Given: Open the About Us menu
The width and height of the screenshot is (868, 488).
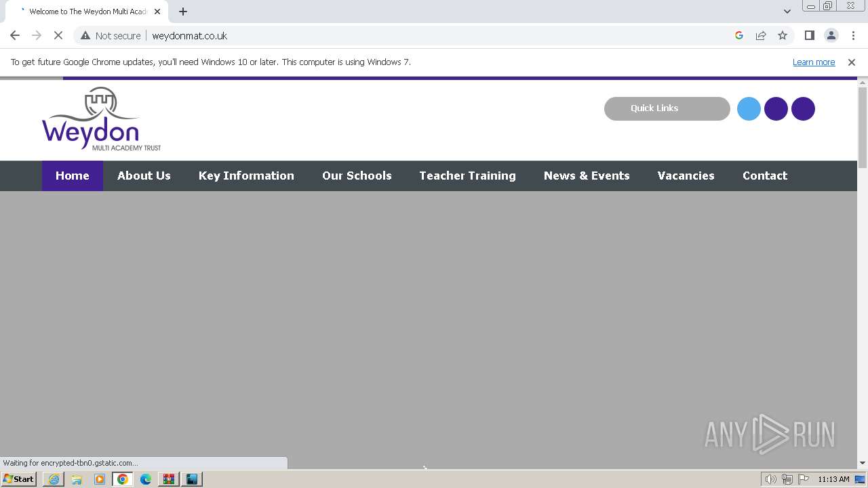Looking at the screenshot, I should click(144, 176).
